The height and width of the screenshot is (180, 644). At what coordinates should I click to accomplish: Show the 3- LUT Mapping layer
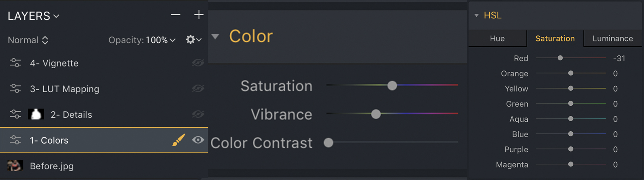point(198,89)
